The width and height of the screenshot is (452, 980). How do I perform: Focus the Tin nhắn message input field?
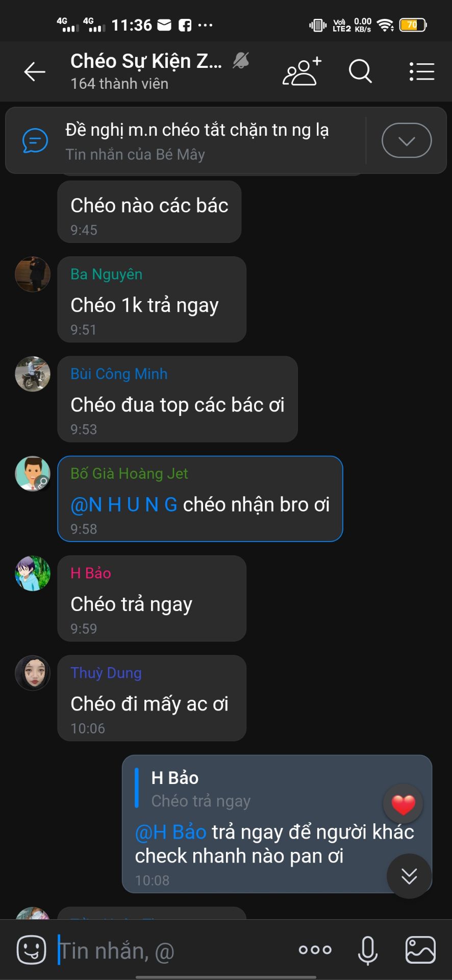pos(173,950)
